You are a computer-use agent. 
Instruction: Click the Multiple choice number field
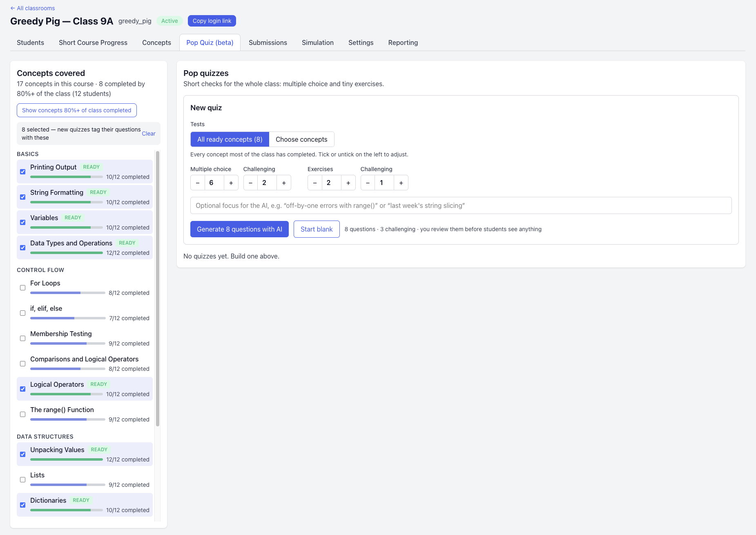click(214, 183)
